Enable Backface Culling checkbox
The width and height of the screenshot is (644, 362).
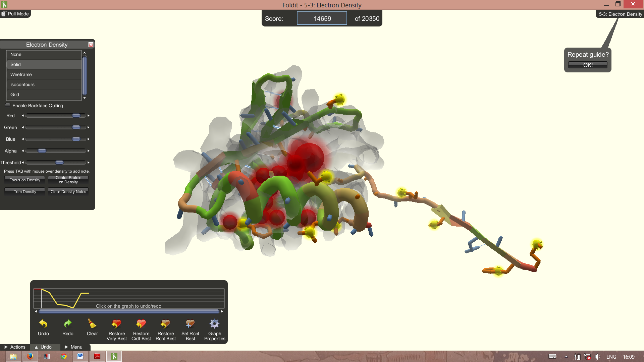click(x=8, y=105)
